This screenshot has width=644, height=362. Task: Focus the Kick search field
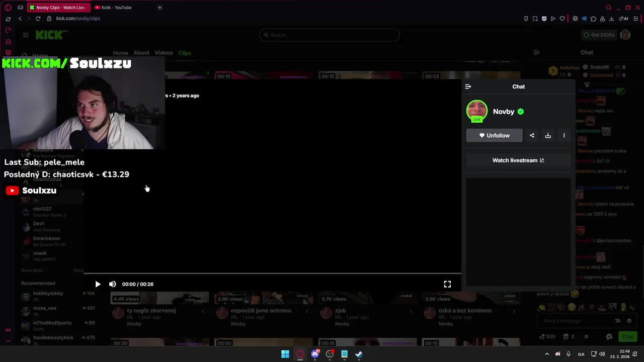[330, 35]
